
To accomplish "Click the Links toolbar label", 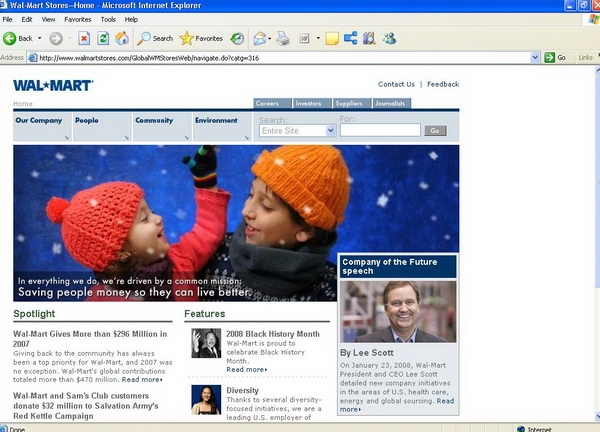I will (x=585, y=58).
